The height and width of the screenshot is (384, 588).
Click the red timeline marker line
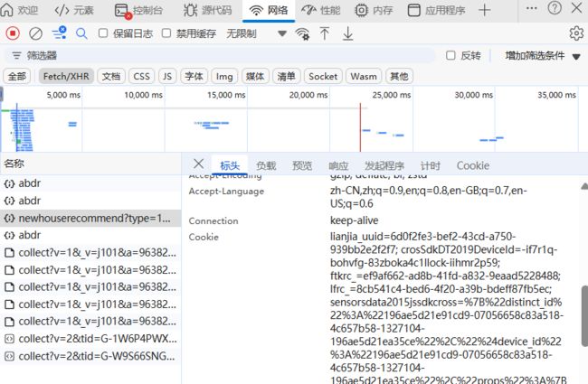tap(360, 127)
